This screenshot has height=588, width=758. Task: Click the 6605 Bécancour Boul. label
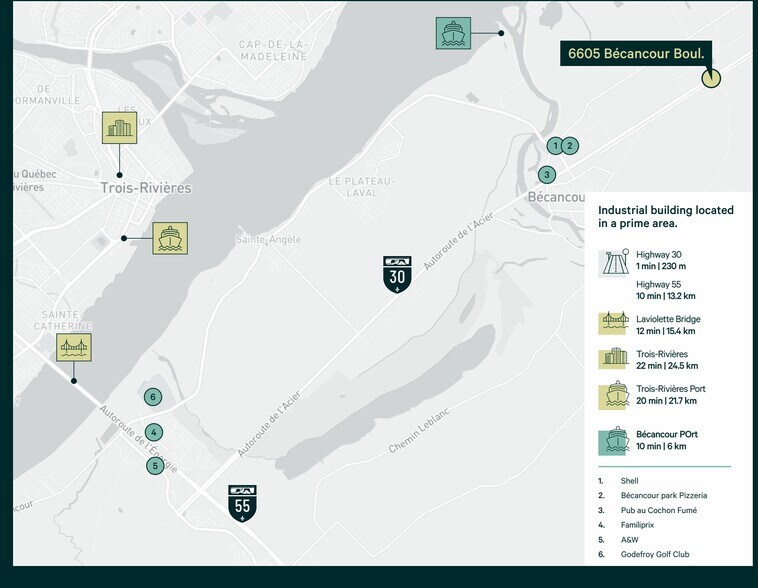pos(636,53)
